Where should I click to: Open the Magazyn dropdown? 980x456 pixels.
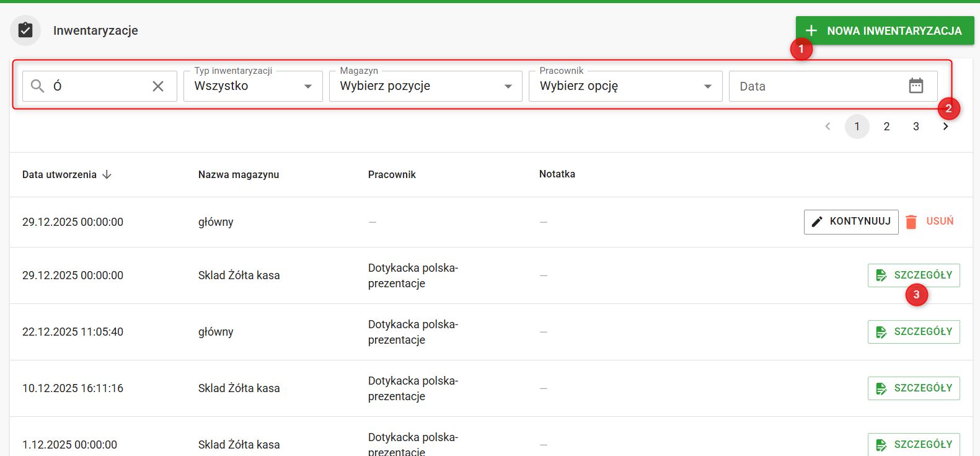click(x=426, y=86)
